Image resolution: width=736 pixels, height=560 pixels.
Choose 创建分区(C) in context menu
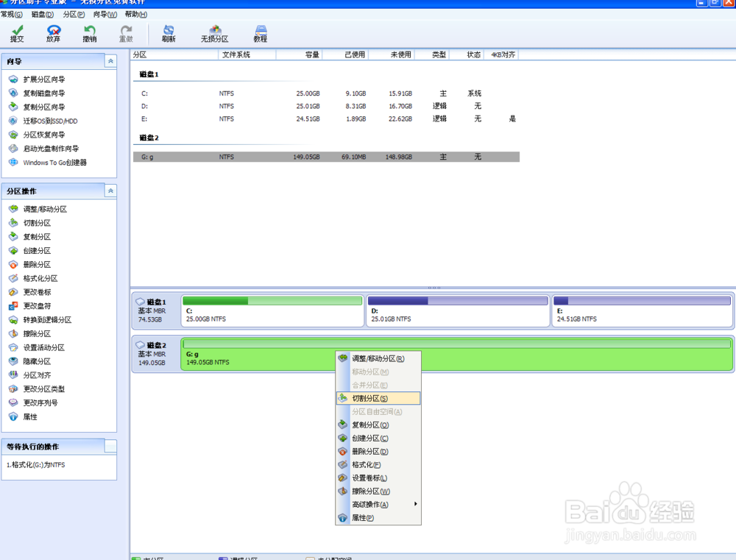378,438
